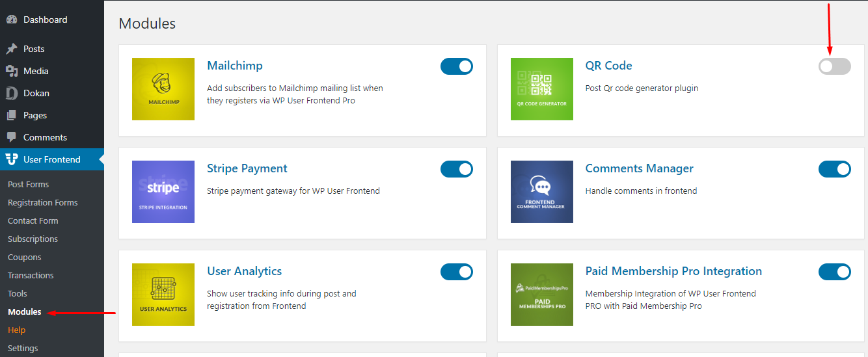View Transactions submenu
The width and height of the screenshot is (868, 357).
31,276
